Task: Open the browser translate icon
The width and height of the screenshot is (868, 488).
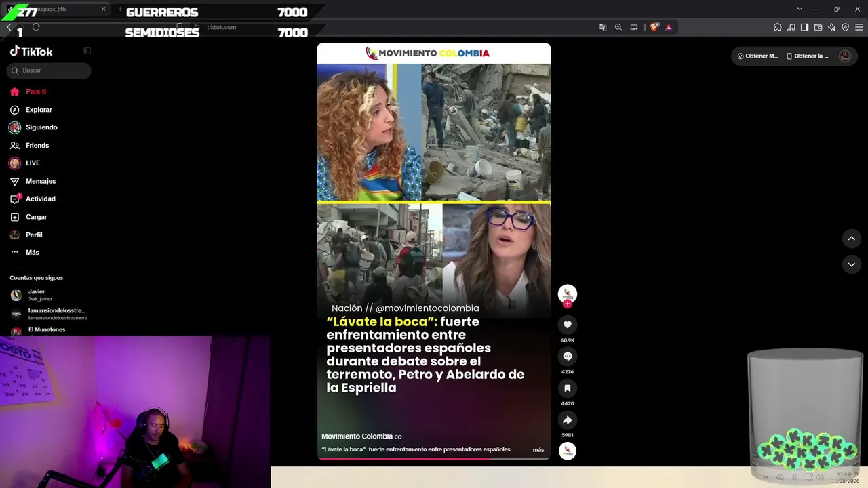Action: (603, 27)
